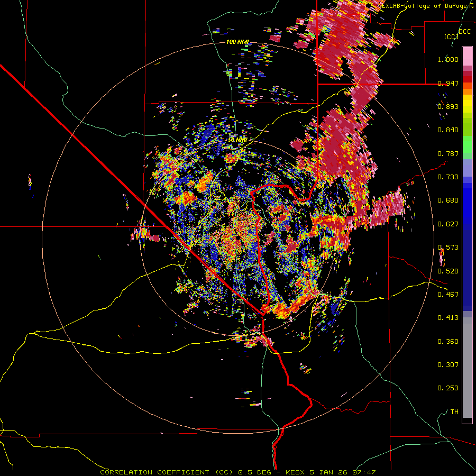
Task: Click the 0.947 scale value
Action: tap(448, 83)
